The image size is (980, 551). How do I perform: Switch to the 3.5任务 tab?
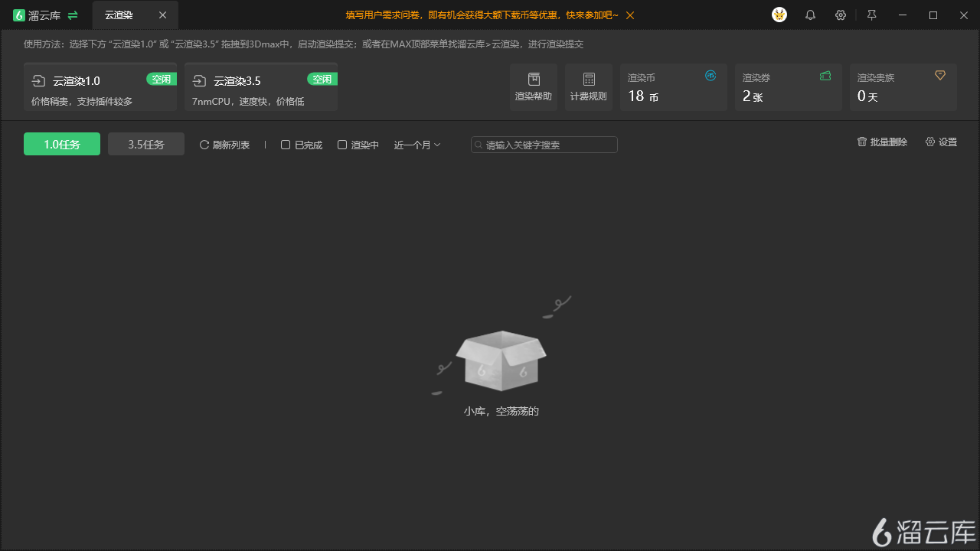coord(146,144)
